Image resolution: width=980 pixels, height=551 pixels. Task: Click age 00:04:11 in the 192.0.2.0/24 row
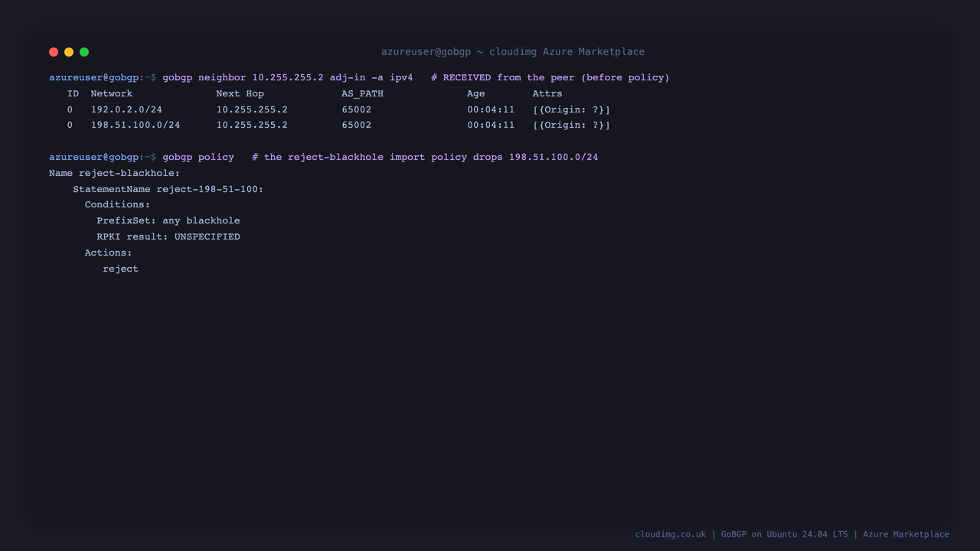click(x=491, y=109)
